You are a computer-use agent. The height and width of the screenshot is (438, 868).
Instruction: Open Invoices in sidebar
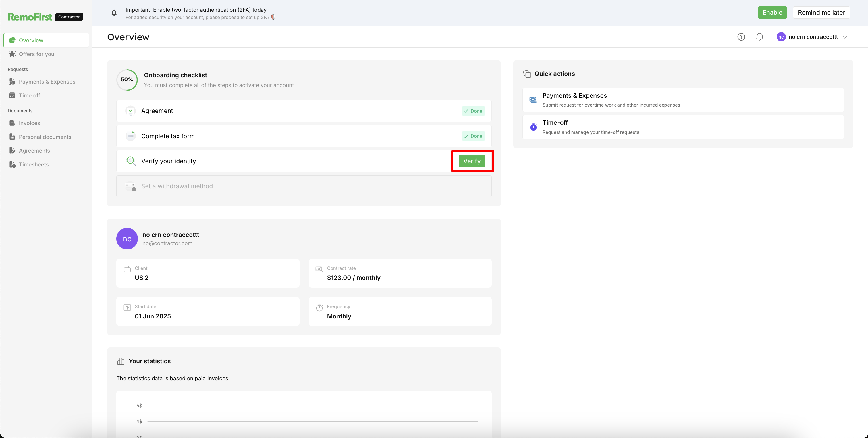pos(46,123)
